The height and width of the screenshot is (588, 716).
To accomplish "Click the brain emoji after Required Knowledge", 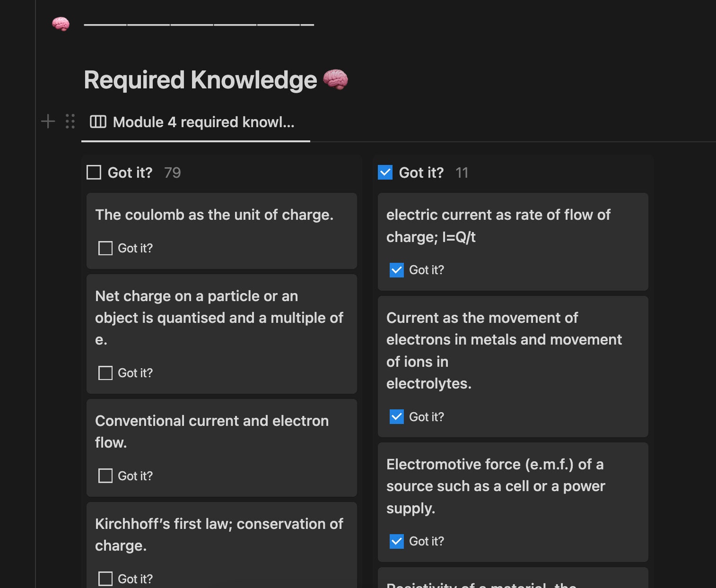I will click(335, 79).
